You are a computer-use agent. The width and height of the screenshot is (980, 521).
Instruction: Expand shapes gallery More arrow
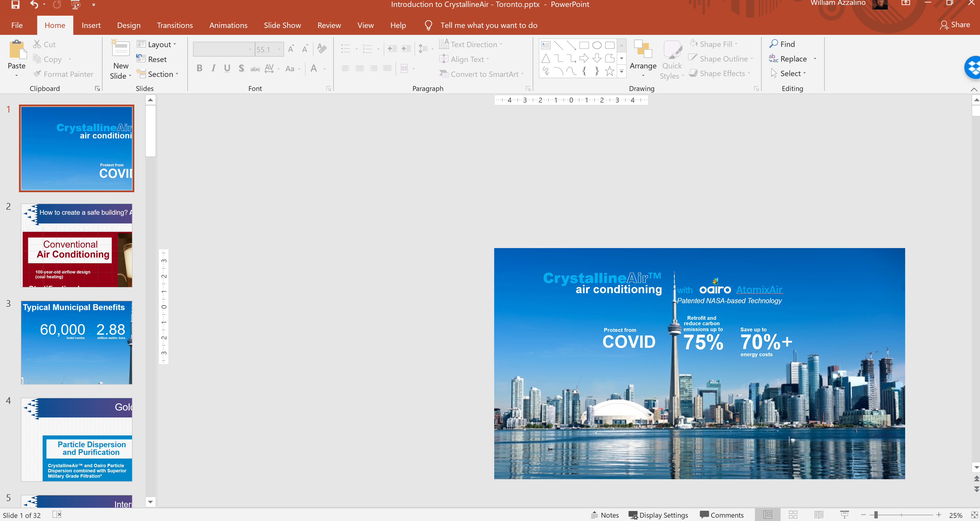click(x=622, y=71)
